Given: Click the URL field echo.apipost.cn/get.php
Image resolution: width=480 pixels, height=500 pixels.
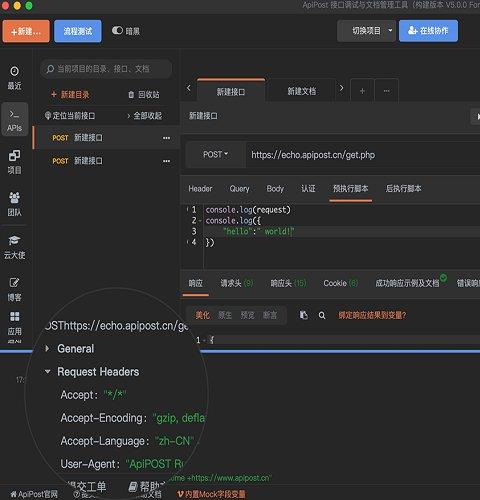Looking at the screenshot, I should [x=363, y=155].
